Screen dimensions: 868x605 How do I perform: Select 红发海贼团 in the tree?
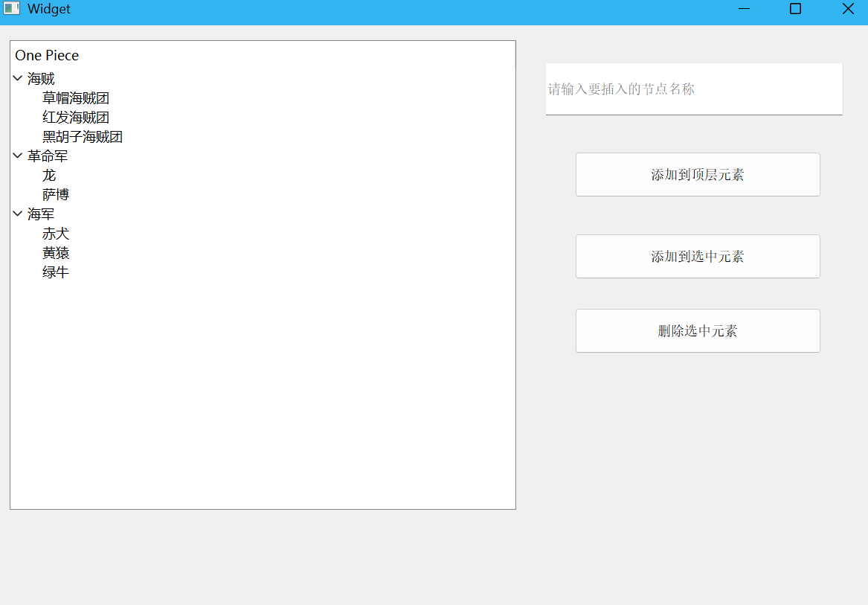76,118
